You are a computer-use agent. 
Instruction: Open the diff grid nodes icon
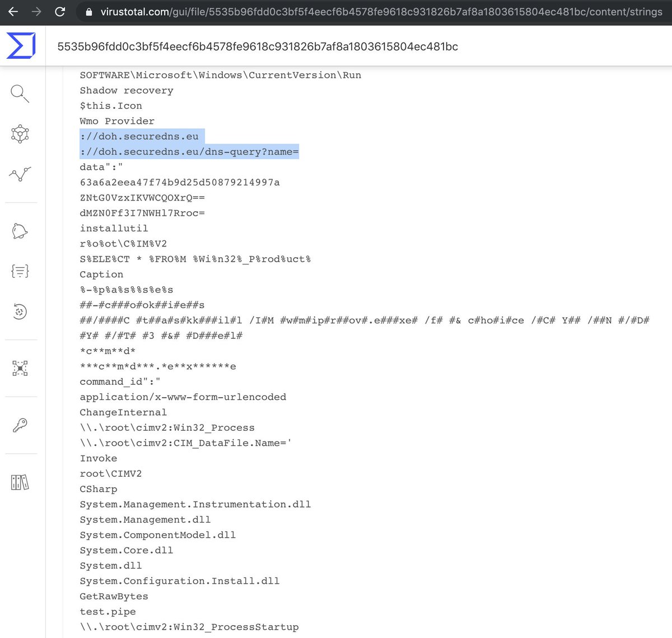pyautogui.click(x=20, y=368)
